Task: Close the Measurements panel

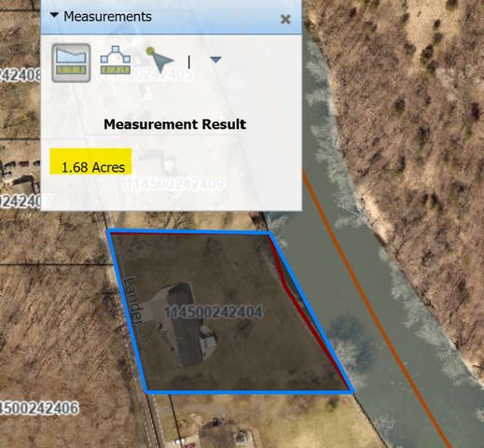Action: (285, 20)
